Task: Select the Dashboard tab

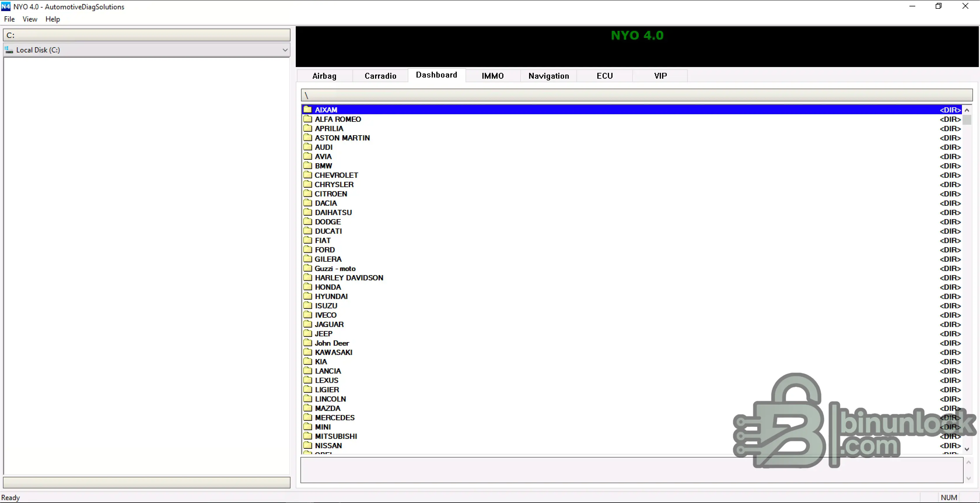Action: click(436, 75)
